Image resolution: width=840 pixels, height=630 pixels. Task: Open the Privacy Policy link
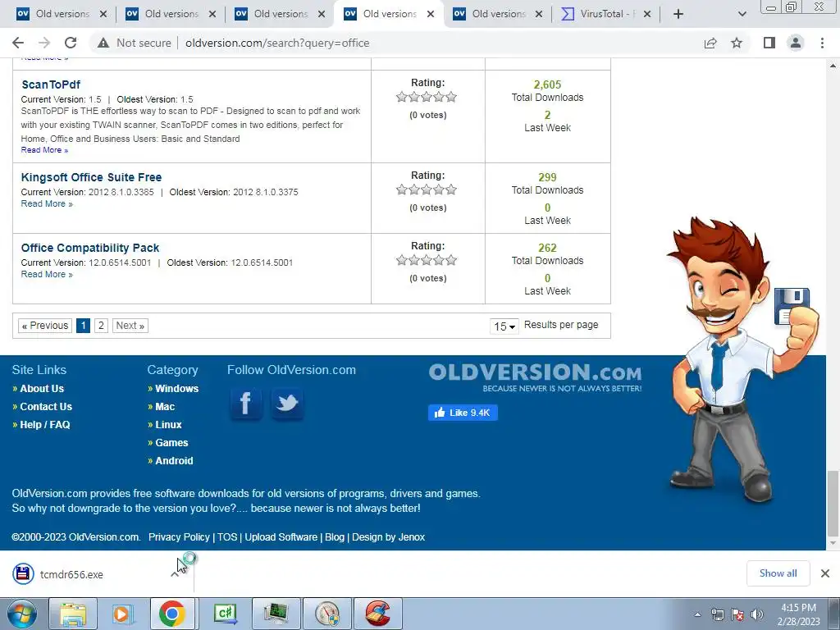[179, 537]
